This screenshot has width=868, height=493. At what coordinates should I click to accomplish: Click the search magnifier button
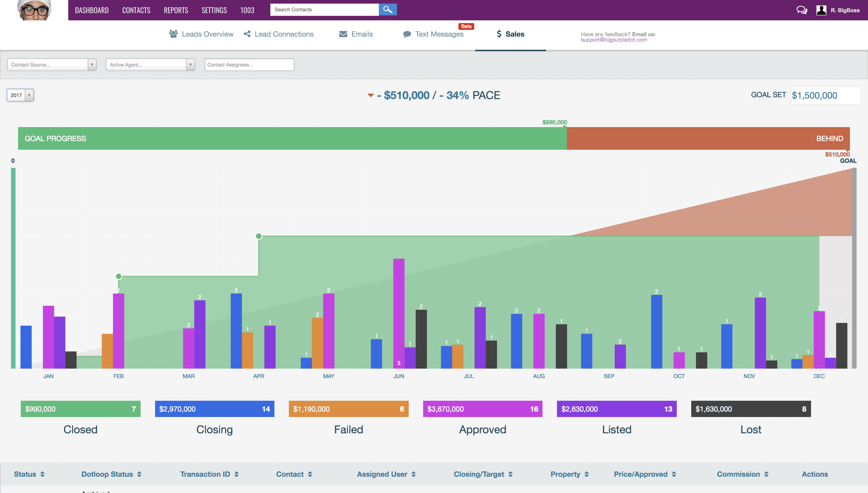tap(387, 9)
